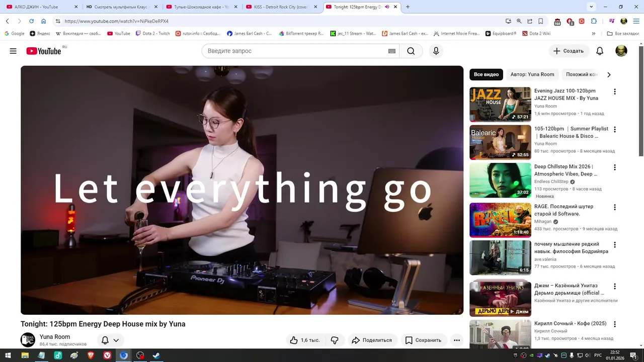
Task: Click the browser address bar URL
Action: 116,21
